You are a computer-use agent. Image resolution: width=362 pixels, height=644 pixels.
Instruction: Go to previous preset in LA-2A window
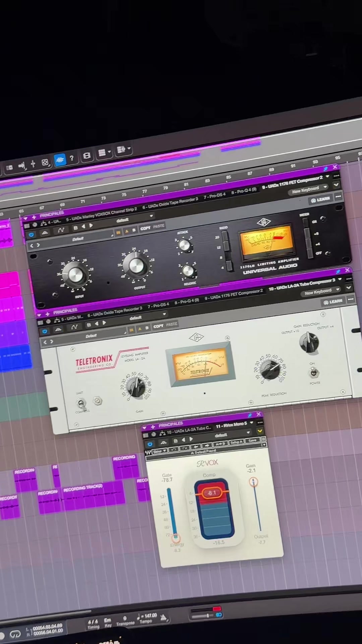[97, 324]
